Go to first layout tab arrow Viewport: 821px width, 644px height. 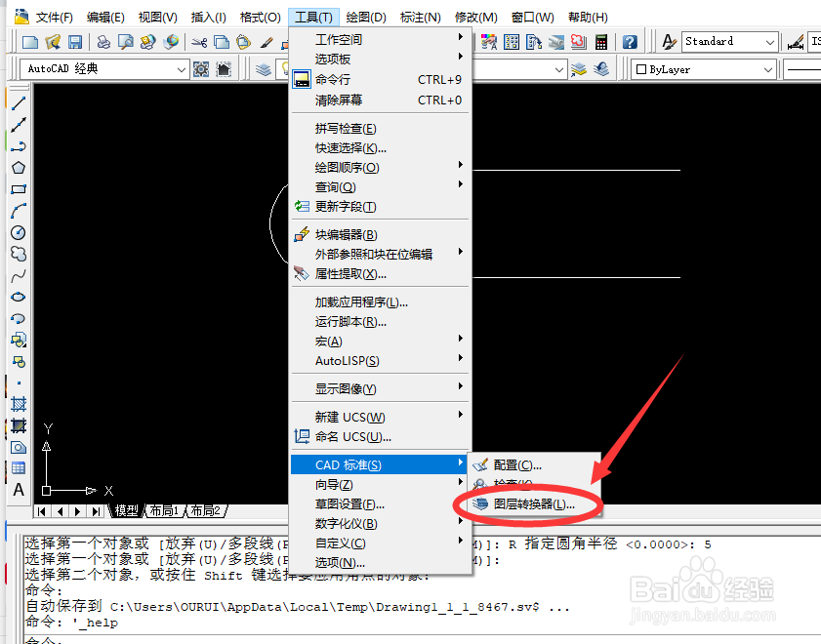click(42, 511)
